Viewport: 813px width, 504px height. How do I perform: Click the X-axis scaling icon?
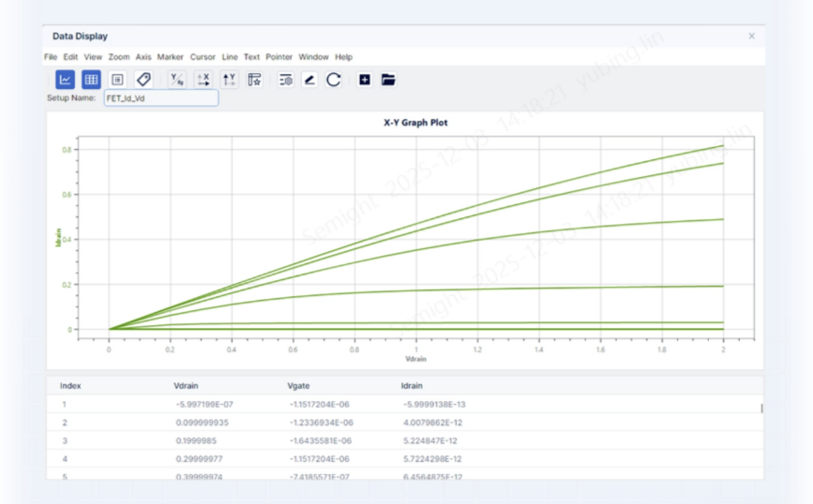tap(203, 80)
